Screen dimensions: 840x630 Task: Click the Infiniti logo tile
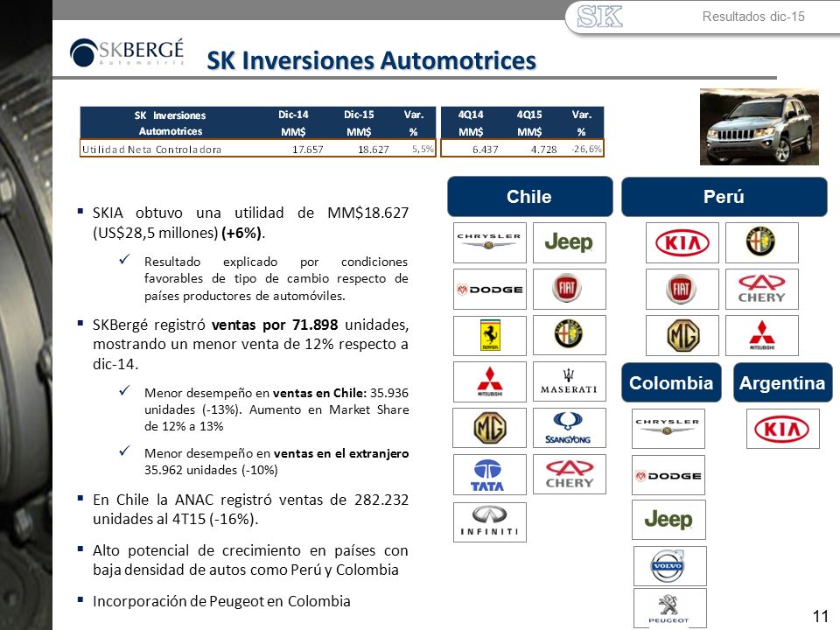click(490, 522)
